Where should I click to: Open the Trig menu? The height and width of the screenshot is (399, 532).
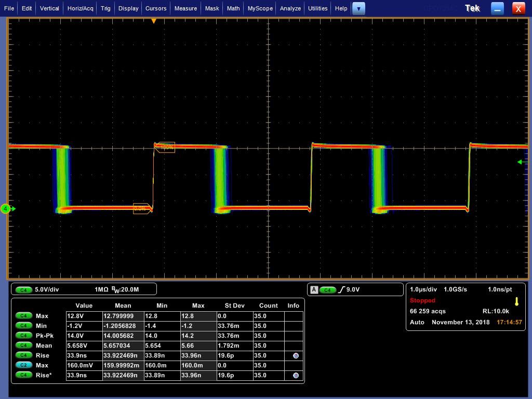coord(105,8)
